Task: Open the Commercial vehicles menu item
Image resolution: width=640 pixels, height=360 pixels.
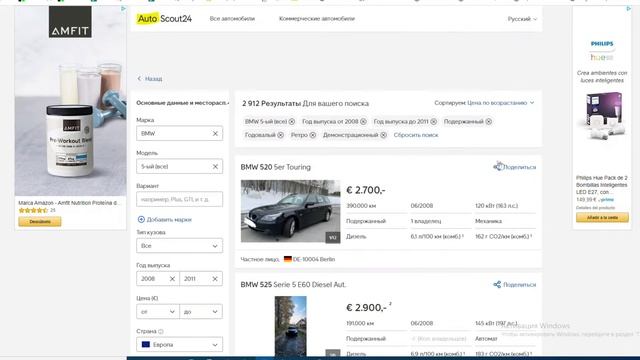Action: click(x=317, y=19)
